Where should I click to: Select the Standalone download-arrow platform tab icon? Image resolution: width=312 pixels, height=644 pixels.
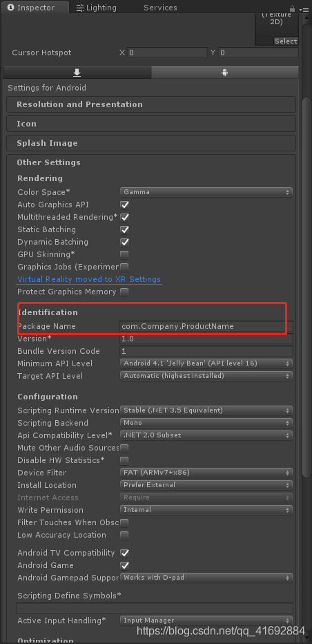(77, 73)
